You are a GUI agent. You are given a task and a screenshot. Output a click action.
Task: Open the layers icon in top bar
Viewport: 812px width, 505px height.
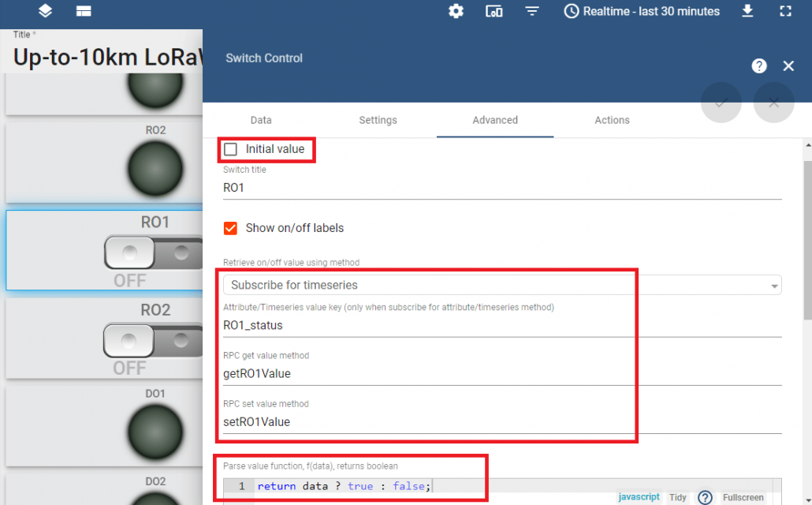(45, 11)
